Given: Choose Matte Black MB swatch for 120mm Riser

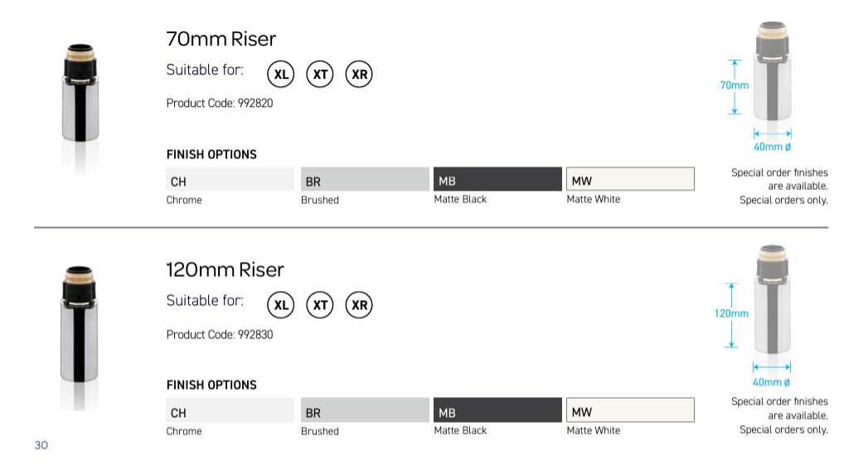Looking at the screenshot, I should pyautogui.click(x=497, y=410).
